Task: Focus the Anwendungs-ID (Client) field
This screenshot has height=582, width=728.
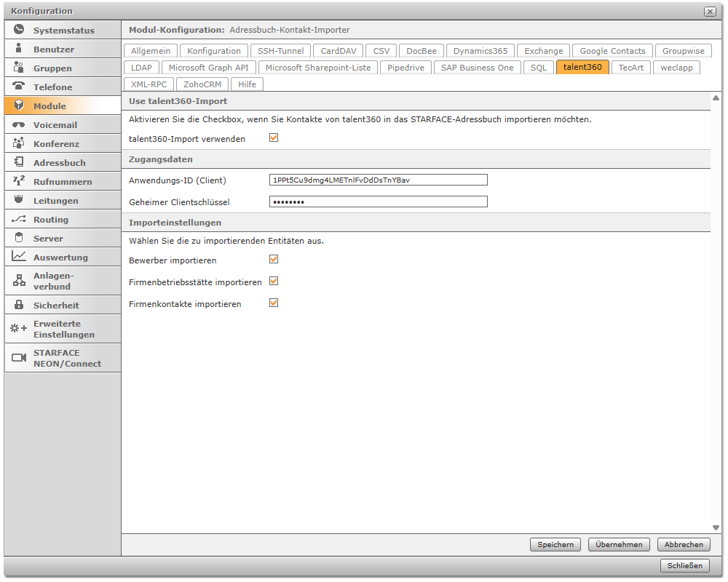Action: [x=378, y=180]
